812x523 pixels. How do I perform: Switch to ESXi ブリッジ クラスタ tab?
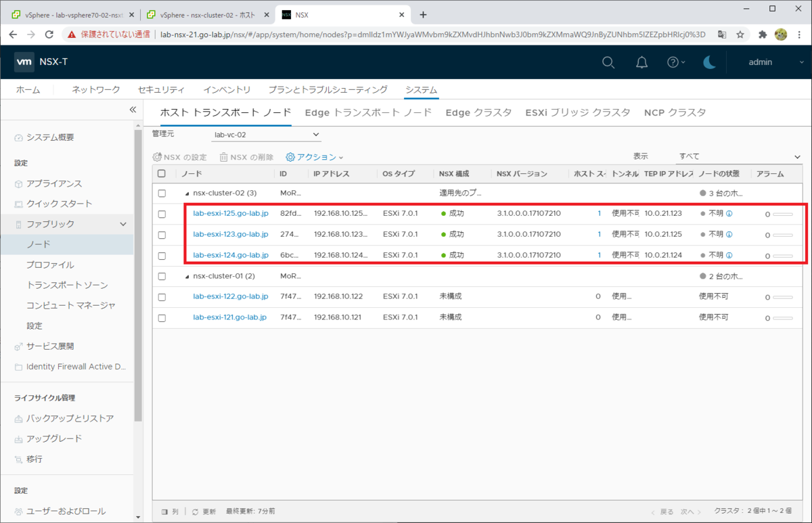click(578, 112)
